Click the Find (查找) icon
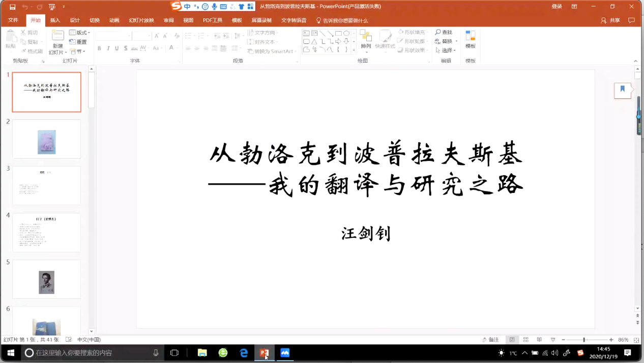The image size is (644, 363). point(444,32)
